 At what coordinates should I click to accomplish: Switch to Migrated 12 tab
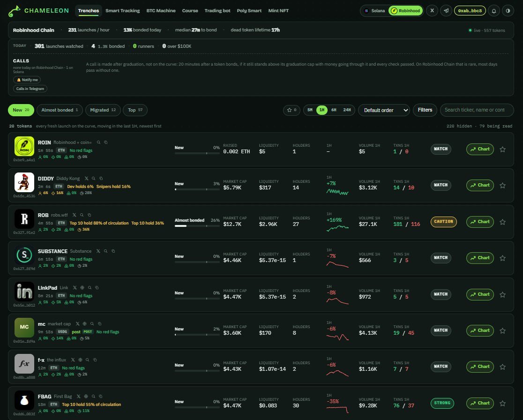(103, 110)
